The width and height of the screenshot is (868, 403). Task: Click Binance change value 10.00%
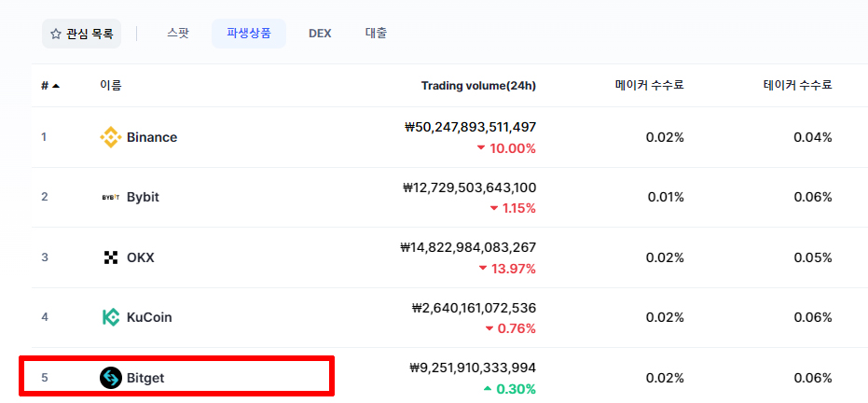coord(512,149)
